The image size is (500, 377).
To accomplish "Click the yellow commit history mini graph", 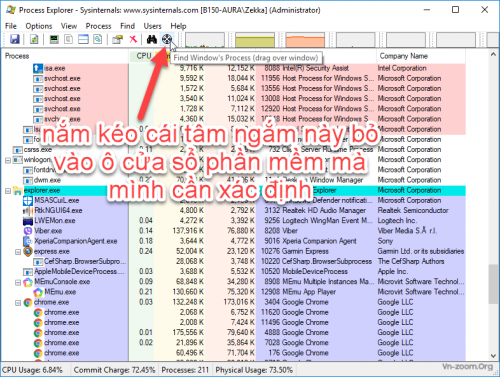I will click(255, 40).
